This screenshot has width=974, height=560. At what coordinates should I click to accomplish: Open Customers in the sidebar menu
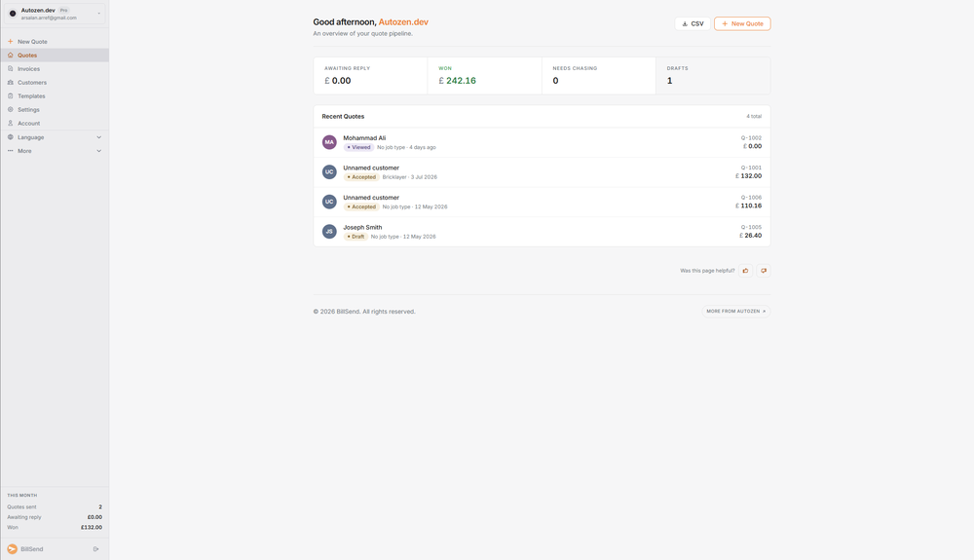55,83
